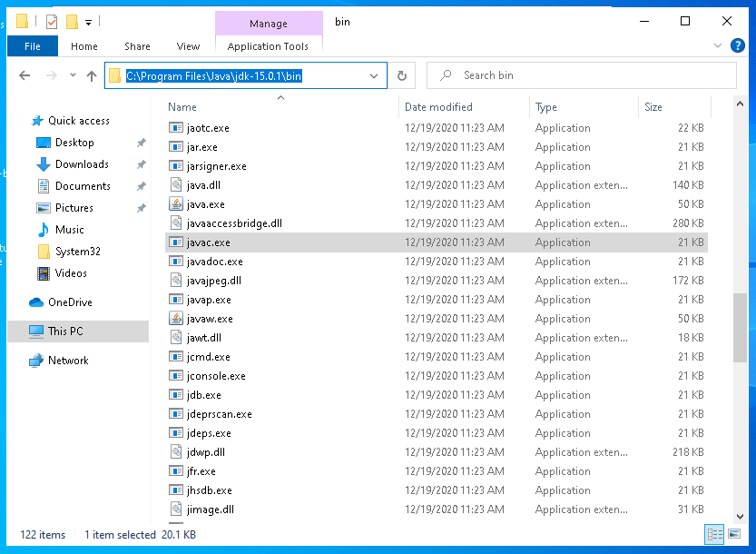
Task: Click the New folder quick access icon
Action: [73, 22]
